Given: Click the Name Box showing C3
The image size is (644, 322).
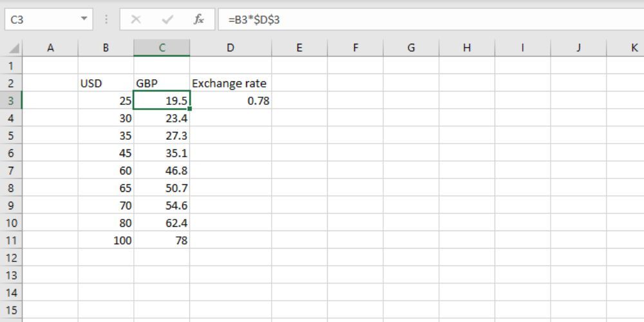Looking at the screenshot, I should pos(39,20).
